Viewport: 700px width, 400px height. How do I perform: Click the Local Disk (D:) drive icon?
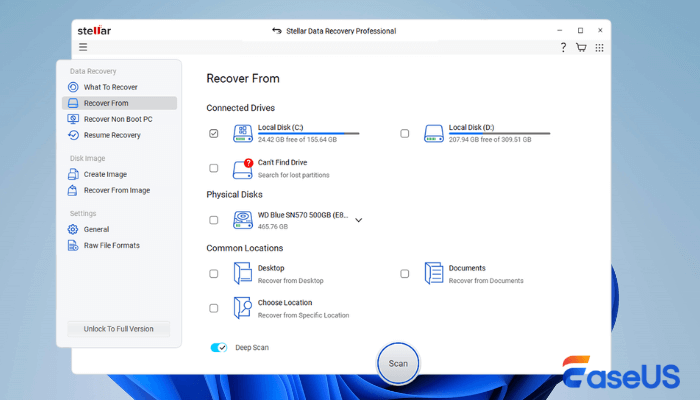433,133
